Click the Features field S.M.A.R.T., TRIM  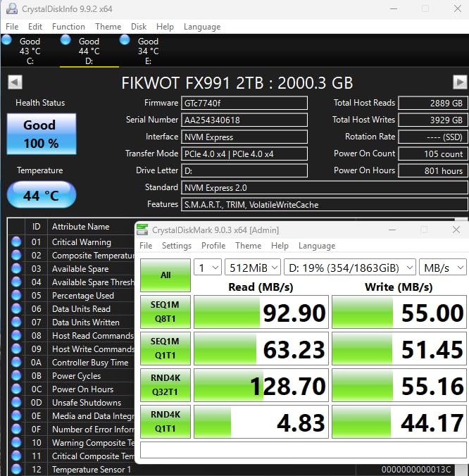(324, 204)
